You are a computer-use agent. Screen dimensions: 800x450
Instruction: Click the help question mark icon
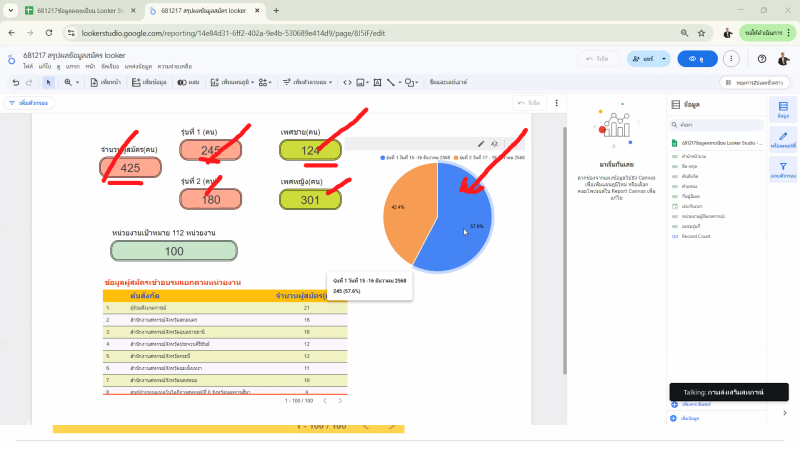click(x=761, y=59)
